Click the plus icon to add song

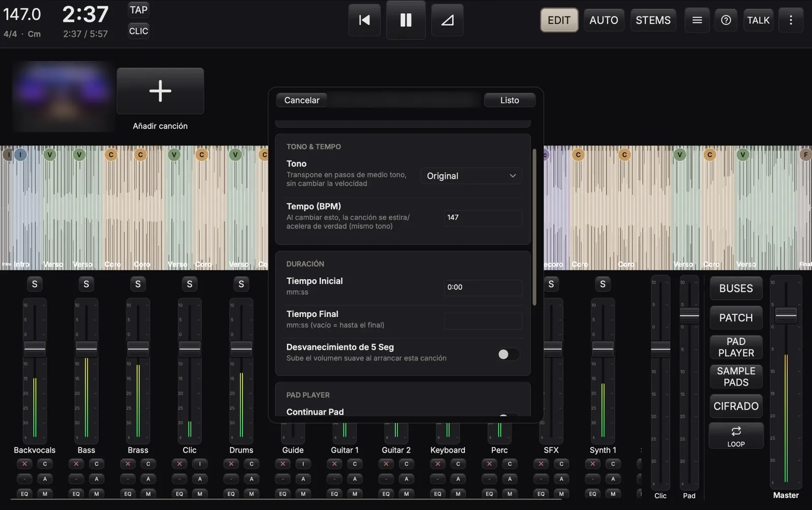(x=160, y=91)
